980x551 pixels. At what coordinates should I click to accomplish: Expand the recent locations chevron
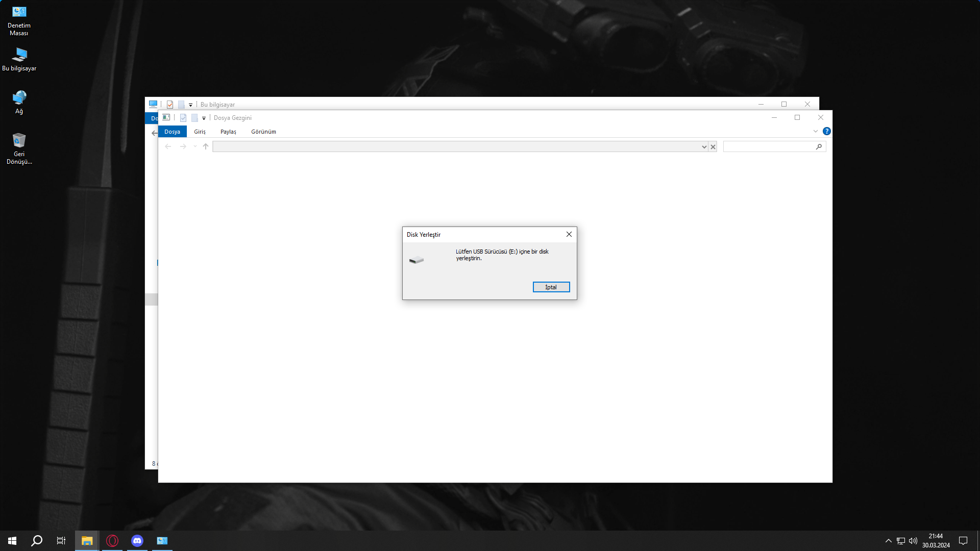[x=195, y=146]
